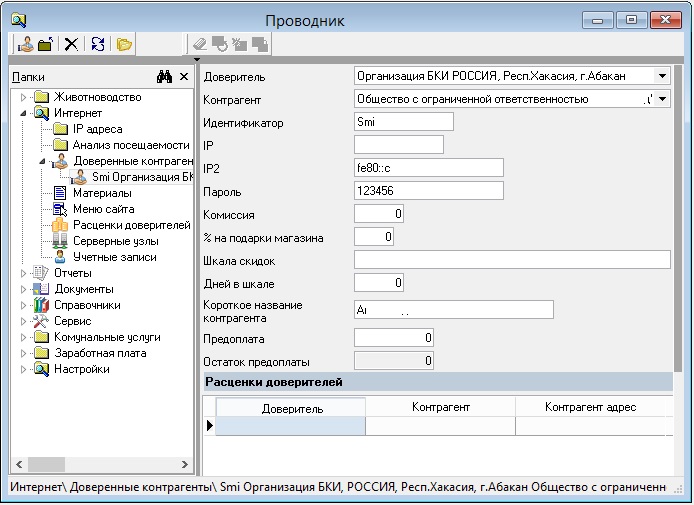Click the open folder toolbar icon
The width and height of the screenshot is (694, 505).
tap(46, 44)
